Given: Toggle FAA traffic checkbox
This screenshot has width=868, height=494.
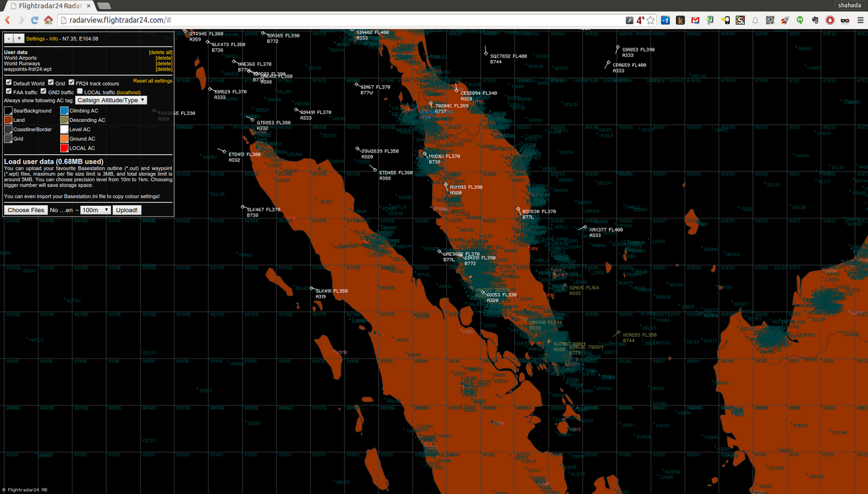Looking at the screenshot, I should 9,91.
